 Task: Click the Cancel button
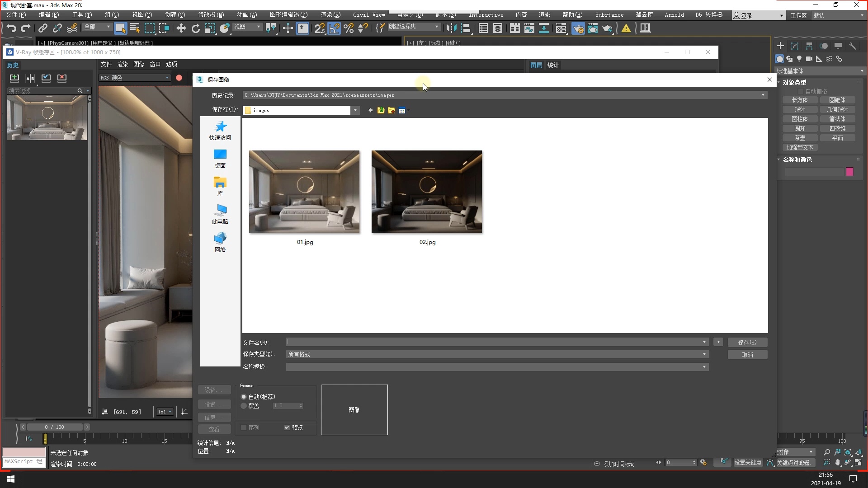tap(747, 355)
